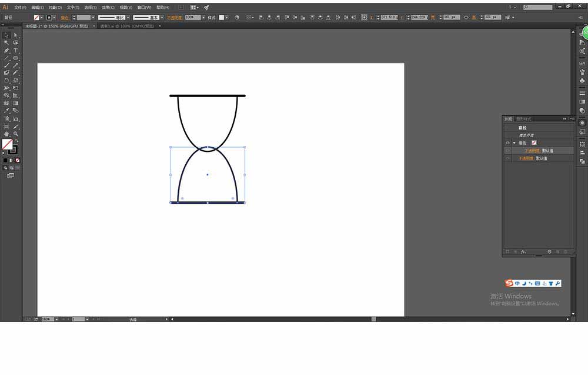Click the constrain width and height link icon
588x375 pixels.
pos(466,17)
